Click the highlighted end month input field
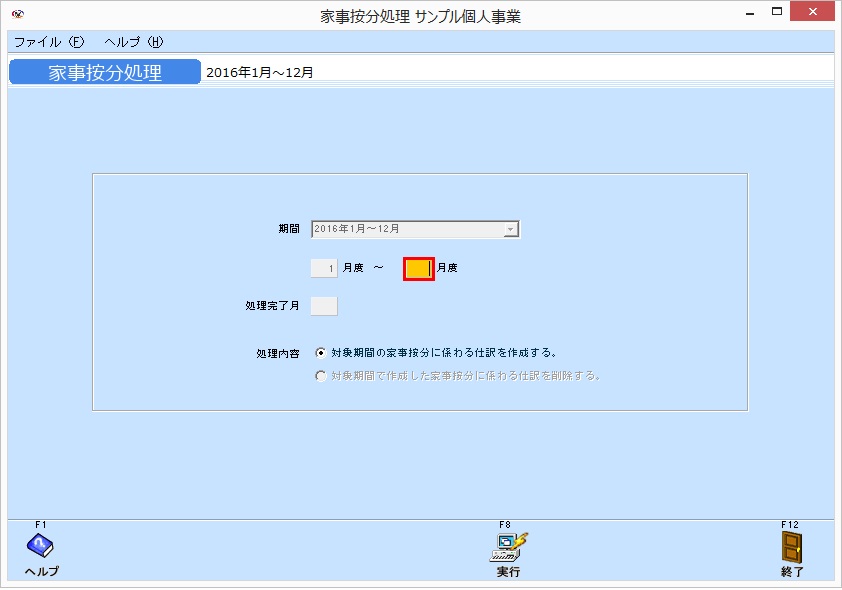This screenshot has height=590, width=842. [418, 267]
